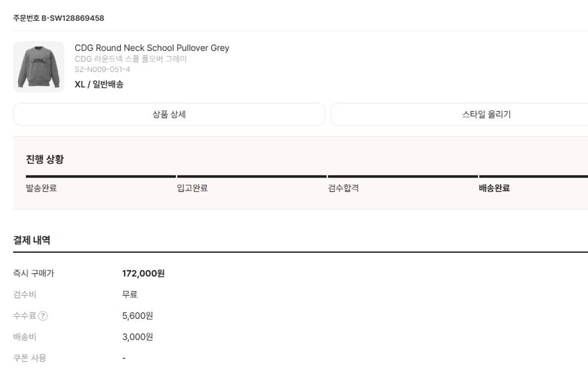This screenshot has height=373, width=588.
Task: Select the 입고완료 progress step
Action: click(x=192, y=188)
